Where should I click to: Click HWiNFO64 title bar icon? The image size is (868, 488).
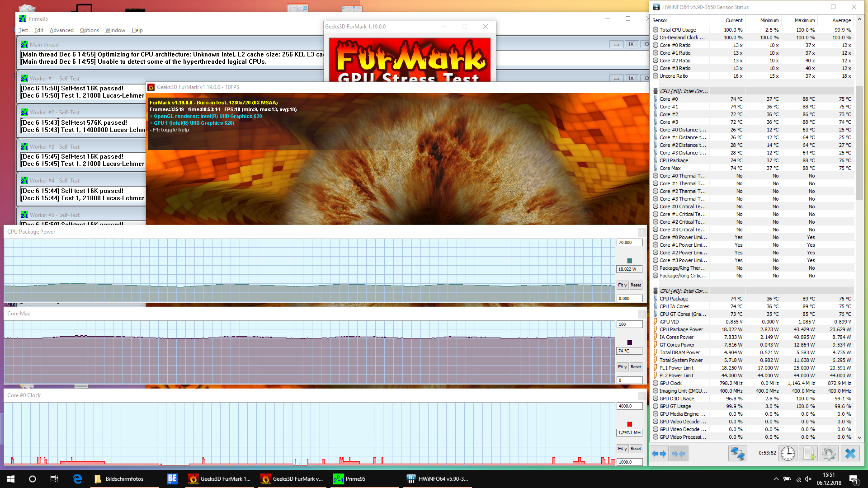tap(656, 7)
